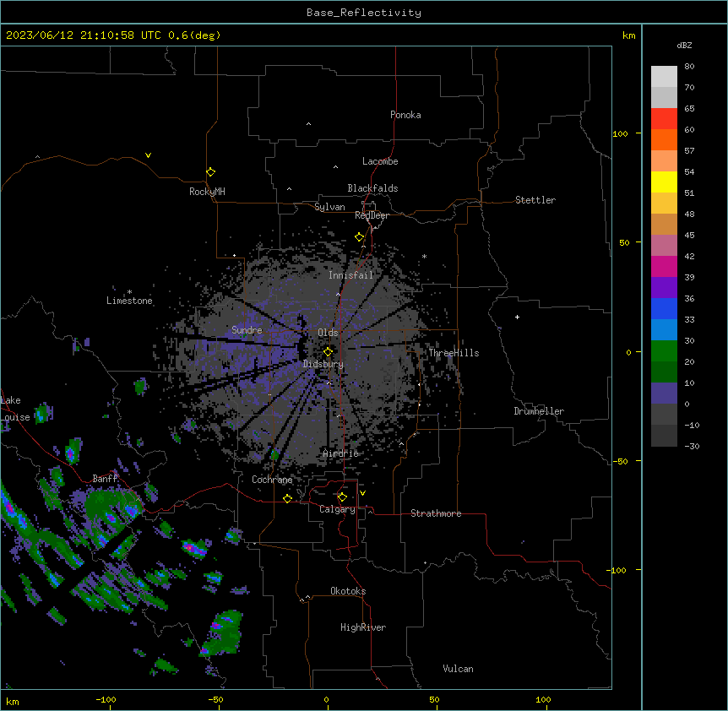This screenshot has width=728, height=711.
Task: Click the Lacombe town label
Action: (x=380, y=161)
